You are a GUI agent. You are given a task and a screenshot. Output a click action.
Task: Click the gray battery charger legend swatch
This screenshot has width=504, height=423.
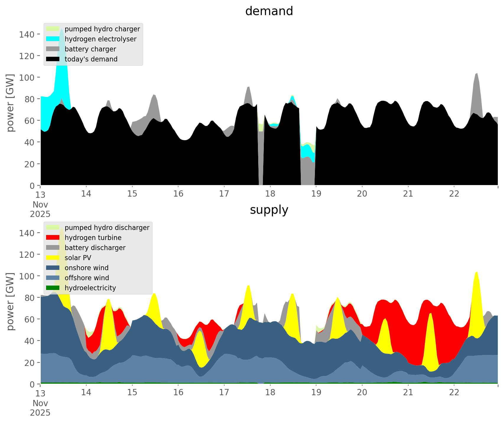tap(53, 49)
